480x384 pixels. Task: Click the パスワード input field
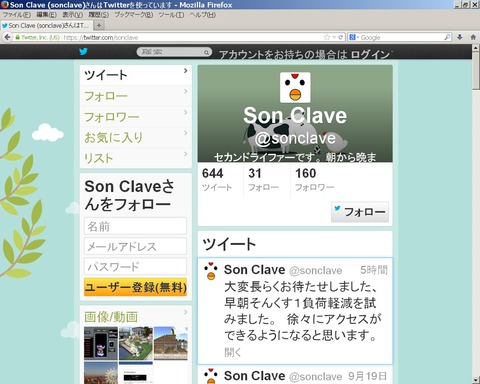[135, 266]
